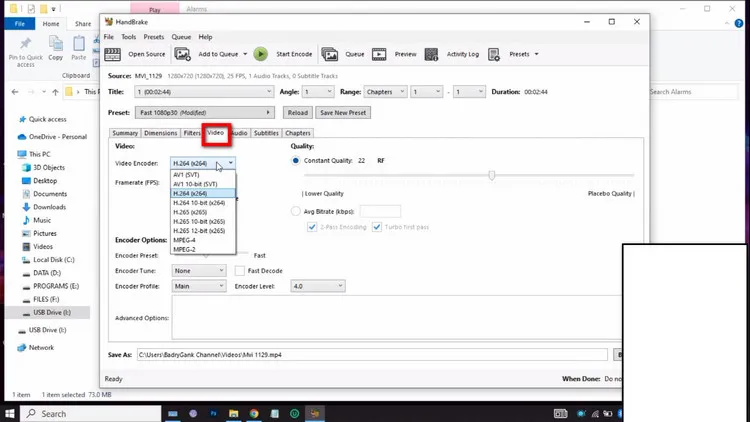Click the Search Alarms field in Explorer
Image resolution: width=750 pixels, height=422 pixels.
[x=693, y=92]
